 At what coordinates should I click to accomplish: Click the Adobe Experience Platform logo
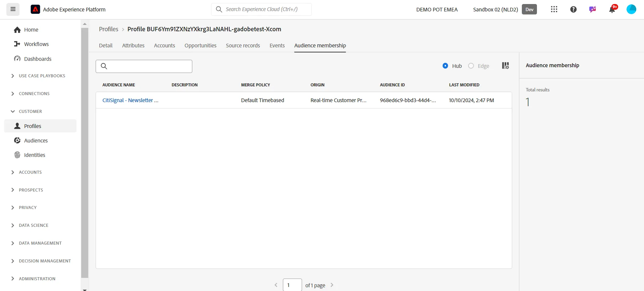pyautogui.click(x=35, y=9)
